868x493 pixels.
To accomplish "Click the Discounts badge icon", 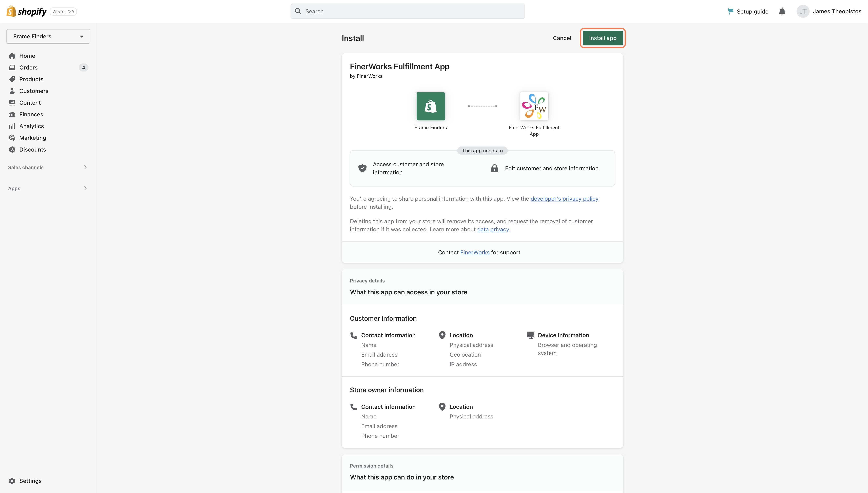I will click(12, 149).
